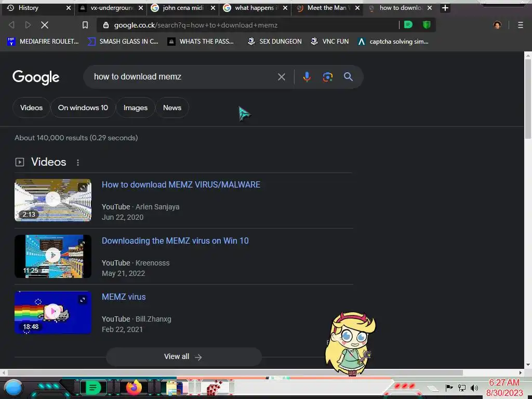The height and width of the screenshot is (399, 532).
Task: Open the green shield extension icon
Action: tap(427, 25)
